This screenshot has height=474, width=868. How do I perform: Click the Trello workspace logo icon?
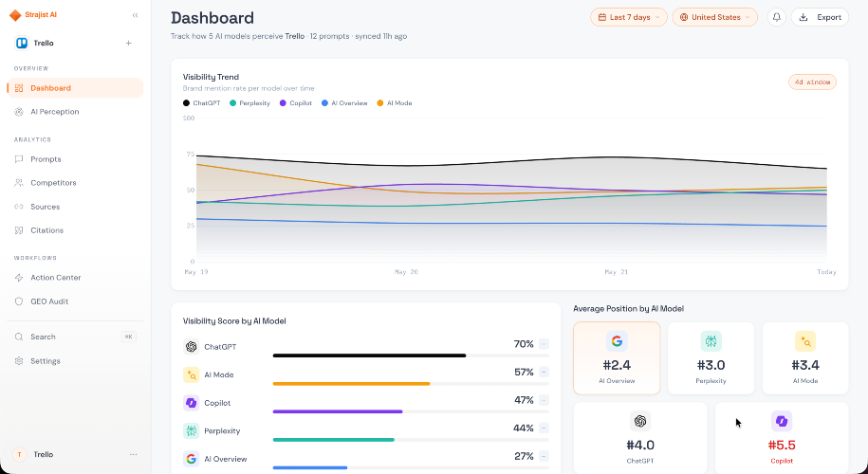[22, 44]
